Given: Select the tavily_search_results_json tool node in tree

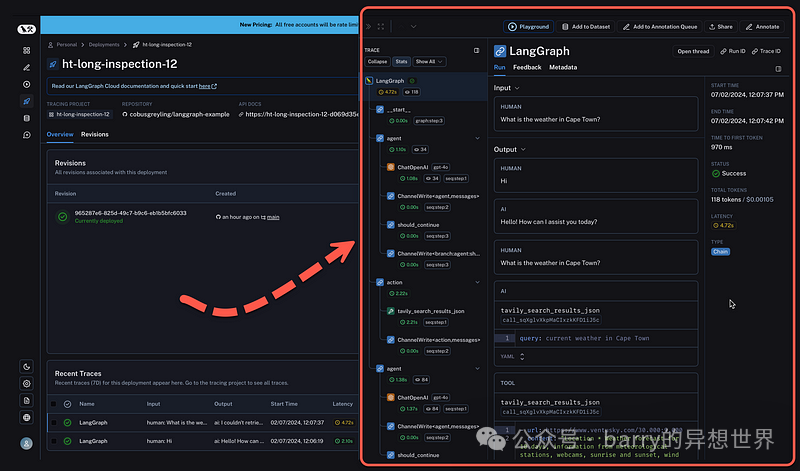Looking at the screenshot, I should [431, 311].
